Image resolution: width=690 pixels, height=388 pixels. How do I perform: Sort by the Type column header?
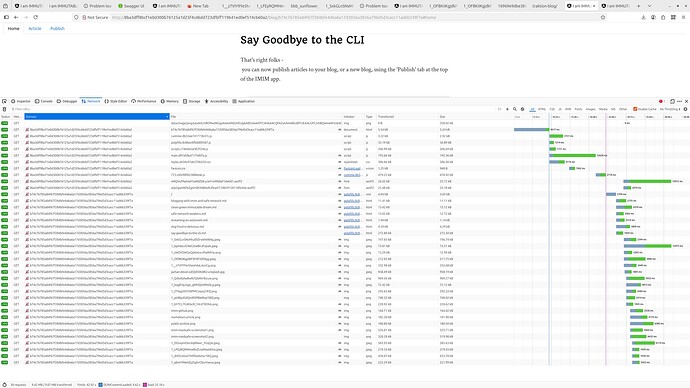coord(370,117)
